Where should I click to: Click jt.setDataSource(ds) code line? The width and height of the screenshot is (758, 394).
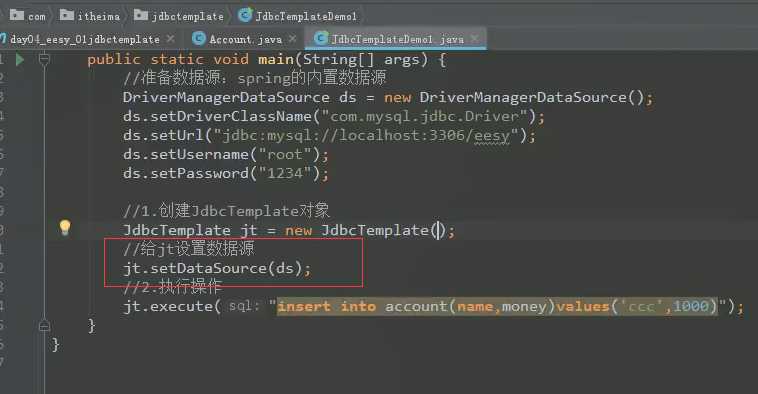click(x=217, y=268)
